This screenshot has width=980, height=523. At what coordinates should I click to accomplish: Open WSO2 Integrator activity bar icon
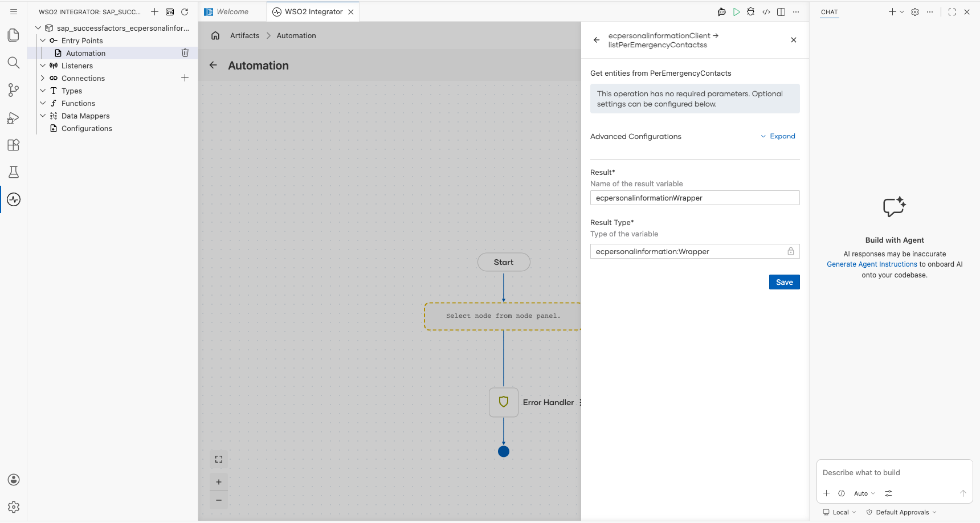pyautogui.click(x=14, y=199)
